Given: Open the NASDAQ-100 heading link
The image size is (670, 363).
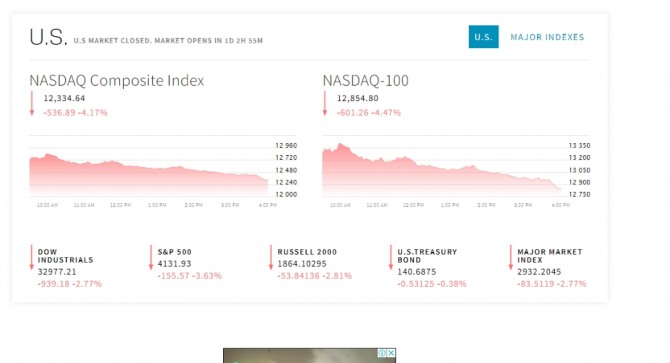Looking at the screenshot, I should [x=366, y=80].
